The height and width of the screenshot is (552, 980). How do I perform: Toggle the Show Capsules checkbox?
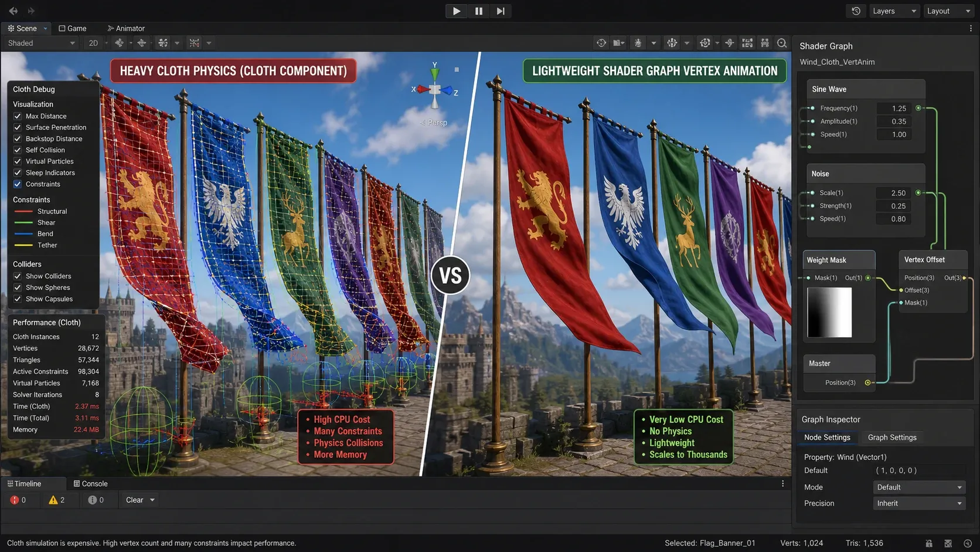click(18, 299)
